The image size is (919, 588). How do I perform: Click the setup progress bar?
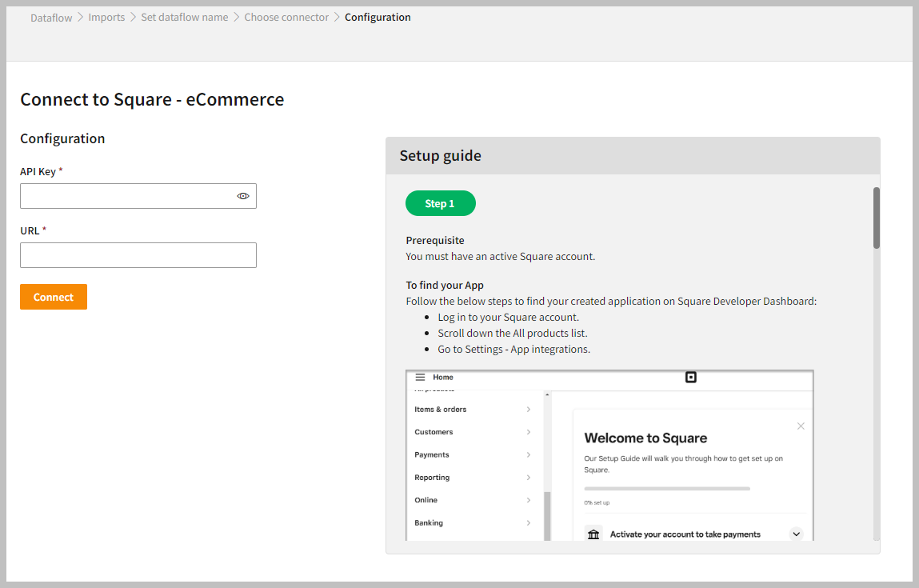coord(667,488)
